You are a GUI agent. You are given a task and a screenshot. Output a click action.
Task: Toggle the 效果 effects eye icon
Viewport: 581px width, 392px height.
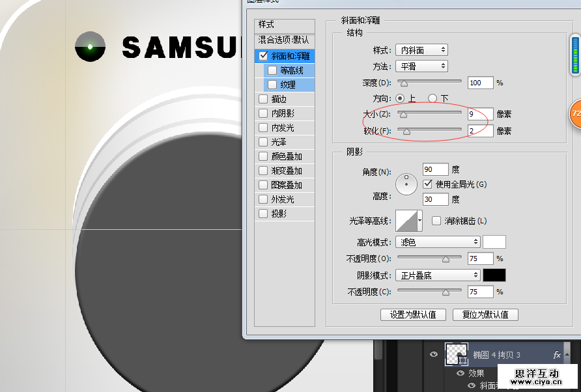[x=461, y=373]
